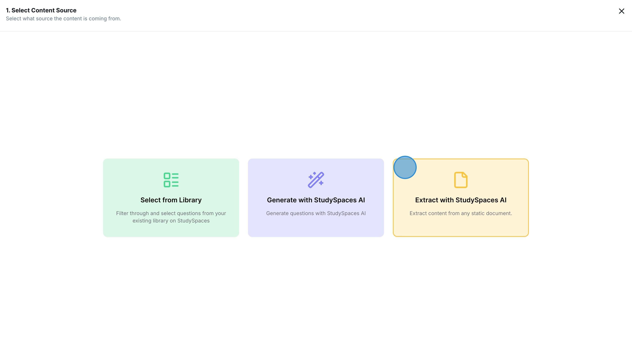Image resolution: width=632 pixels, height=364 pixels.
Task: Click 'Select what source the content is coming from.' subtitle
Action: [x=64, y=18]
